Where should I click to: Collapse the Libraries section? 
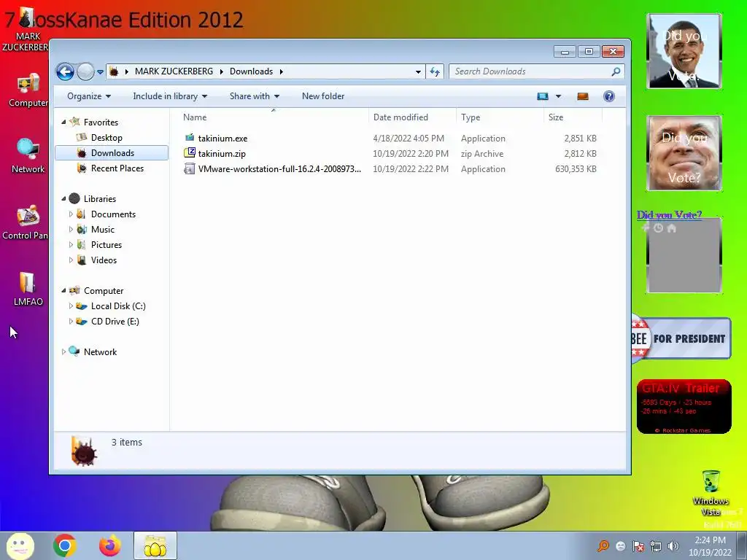point(63,199)
